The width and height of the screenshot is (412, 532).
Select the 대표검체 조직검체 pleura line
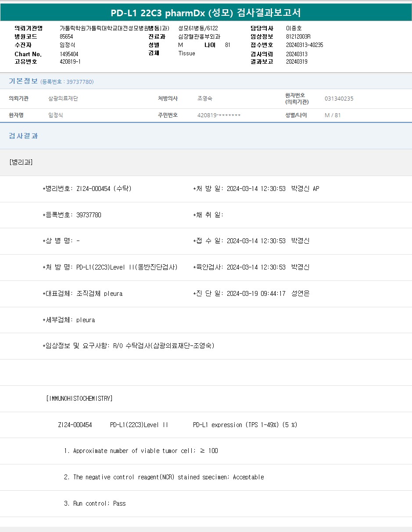(x=82, y=294)
